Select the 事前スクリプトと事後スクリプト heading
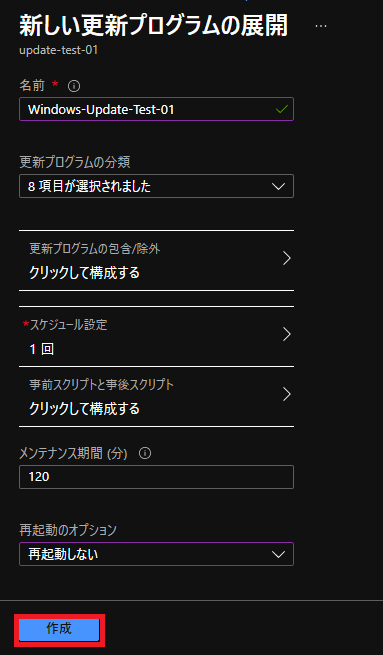Viewport: 383px width, 655px height. click(101, 385)
